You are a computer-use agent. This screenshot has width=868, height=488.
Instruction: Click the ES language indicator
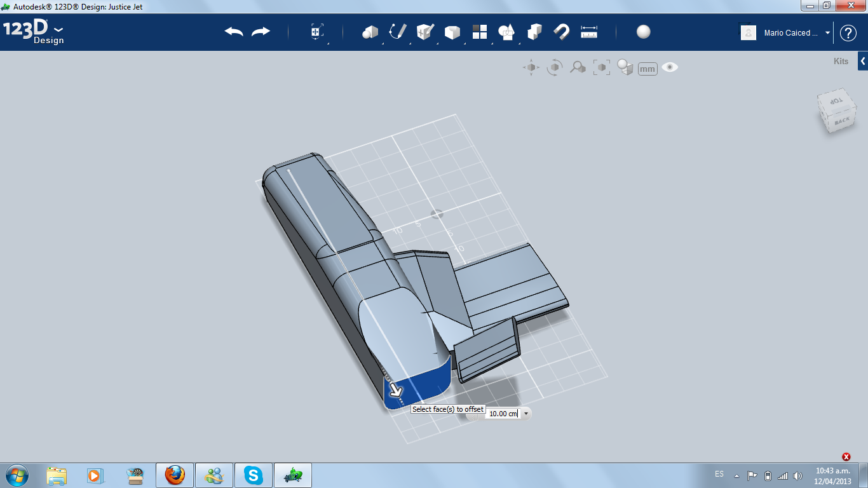pyautogui.click(x=719, y=474)
